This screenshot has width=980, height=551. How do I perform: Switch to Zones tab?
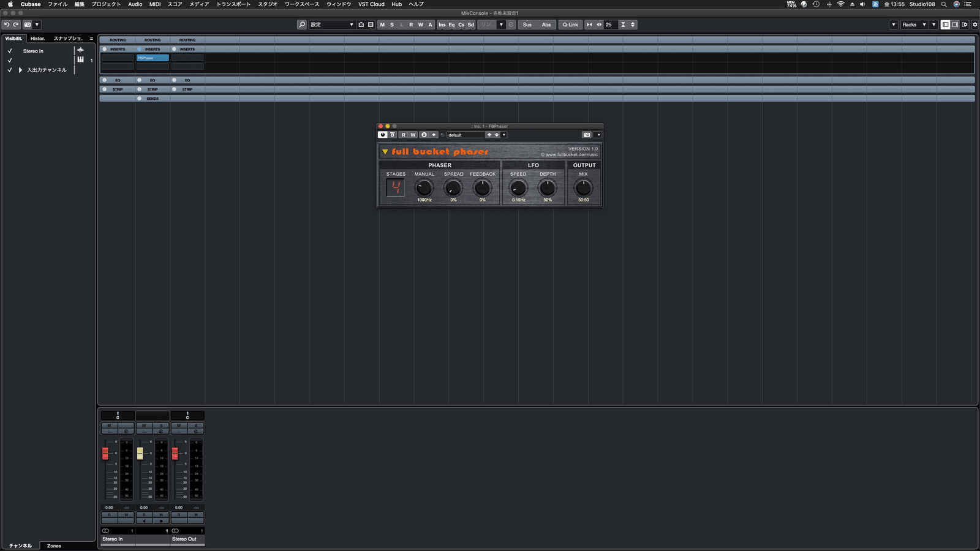[54, 545]
